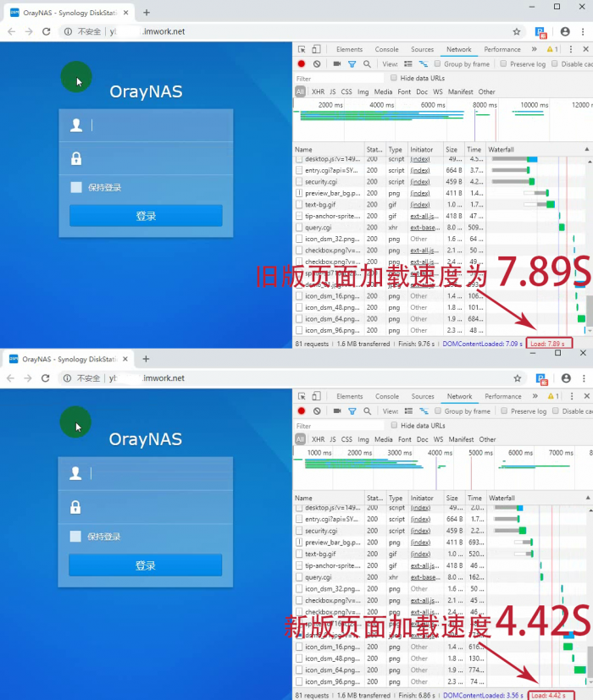593x700 pixels.
Task: Open search magnifier in lower DevTools
Action: pos(368,411)
